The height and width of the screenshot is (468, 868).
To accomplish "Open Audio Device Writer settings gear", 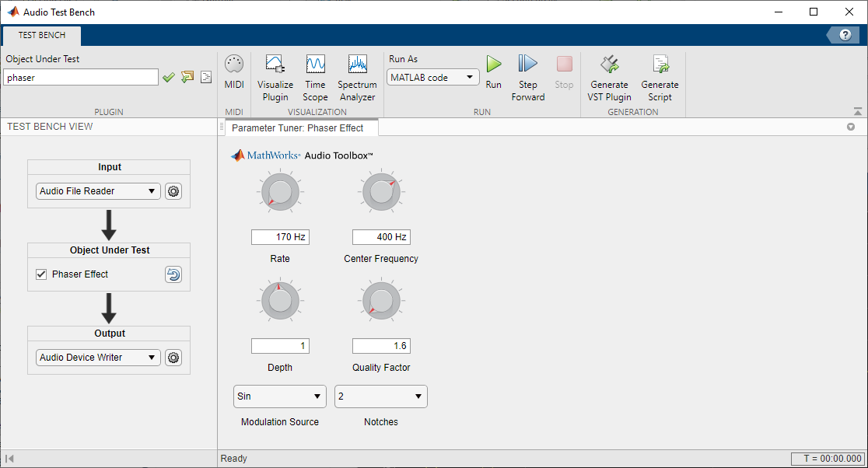I will click(x=173, y=358).
